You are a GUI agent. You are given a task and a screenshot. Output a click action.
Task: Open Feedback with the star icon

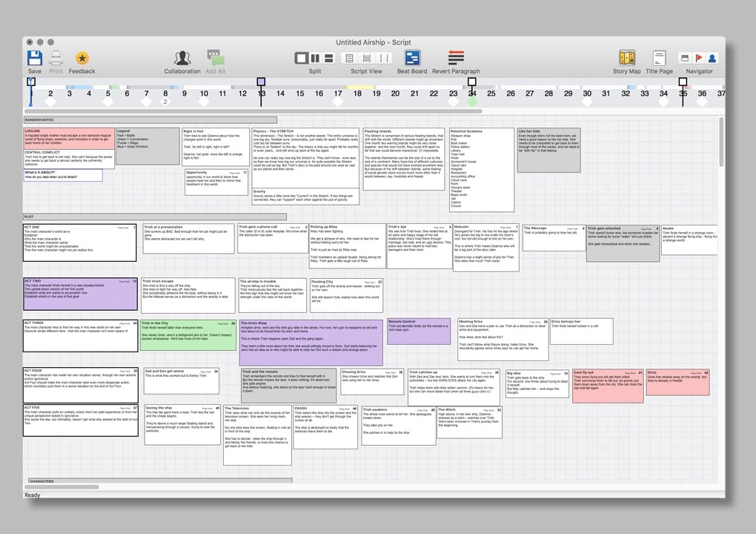[82, 58]
